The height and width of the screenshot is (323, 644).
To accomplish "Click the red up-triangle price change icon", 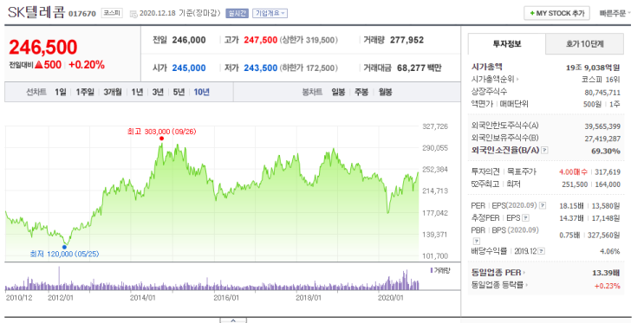I will [39, 65].
